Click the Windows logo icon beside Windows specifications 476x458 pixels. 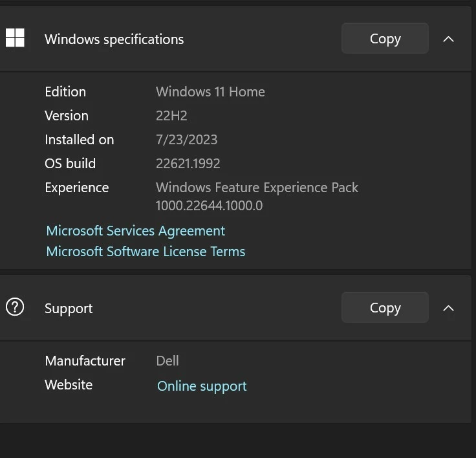[x=15, y=38]
